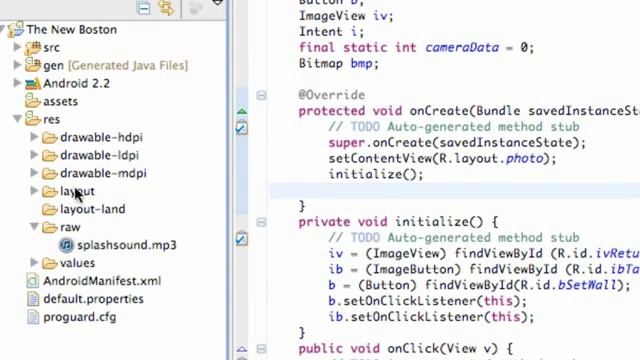Image resolution: width=640 pixels, height=360 pixels.
Task: Click the Collapse All icon in Package Explorer
Action: pos(144,8)
